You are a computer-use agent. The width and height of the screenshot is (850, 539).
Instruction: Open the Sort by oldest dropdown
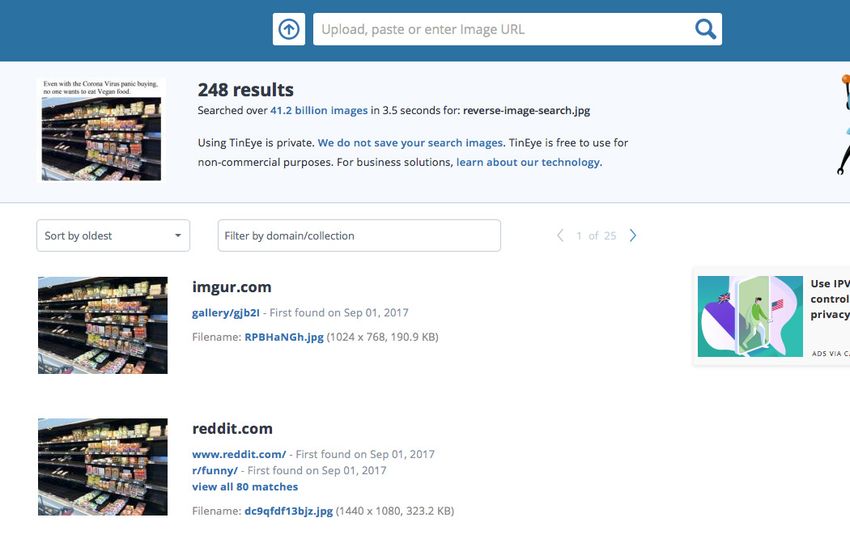[113, 235]
